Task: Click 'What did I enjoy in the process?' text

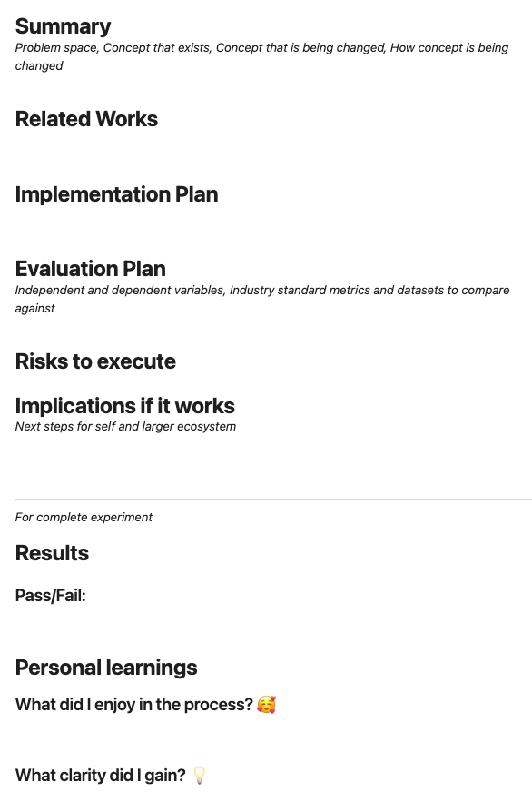Action: 134,704
